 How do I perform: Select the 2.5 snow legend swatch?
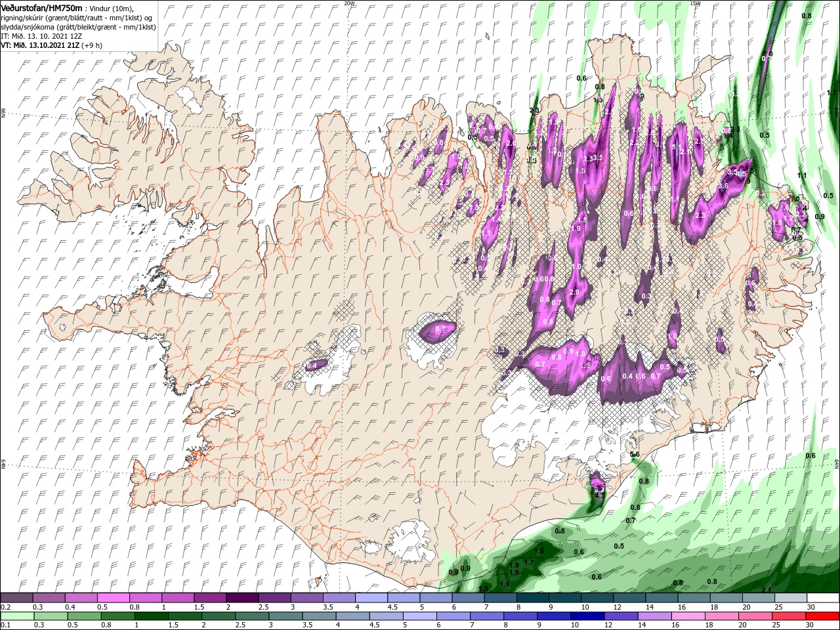[x=274, y=598]
